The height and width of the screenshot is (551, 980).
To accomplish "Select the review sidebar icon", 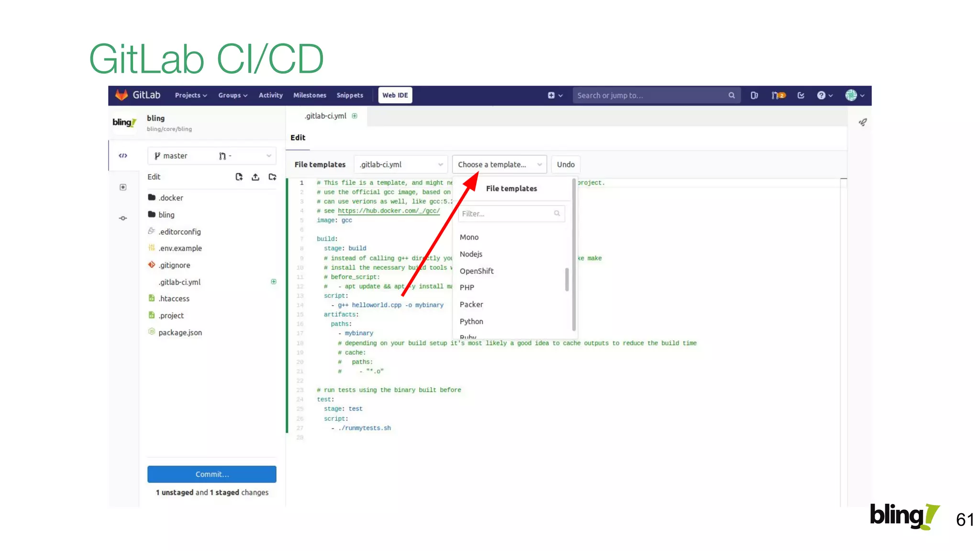I will click(123, 187).
